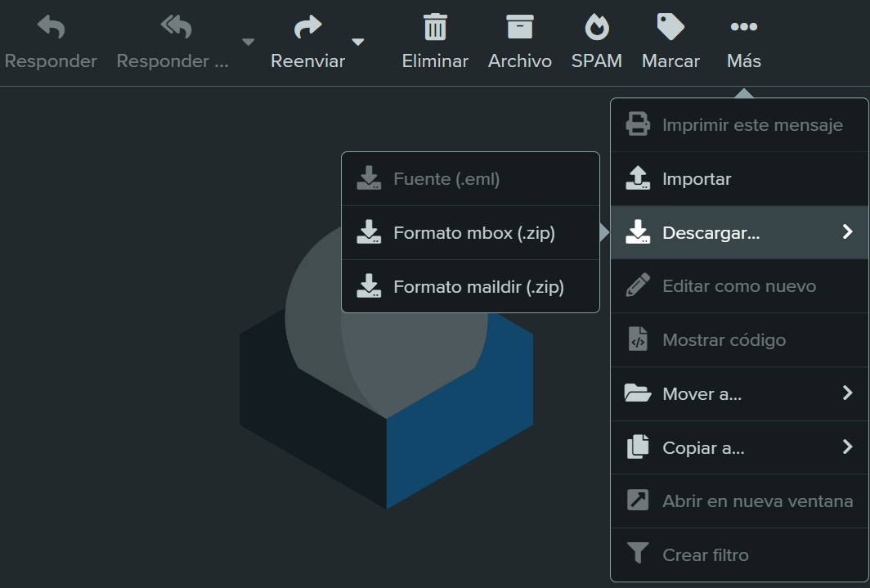Choose Abrir en nueva ventana entry

[x=740, y=501]
